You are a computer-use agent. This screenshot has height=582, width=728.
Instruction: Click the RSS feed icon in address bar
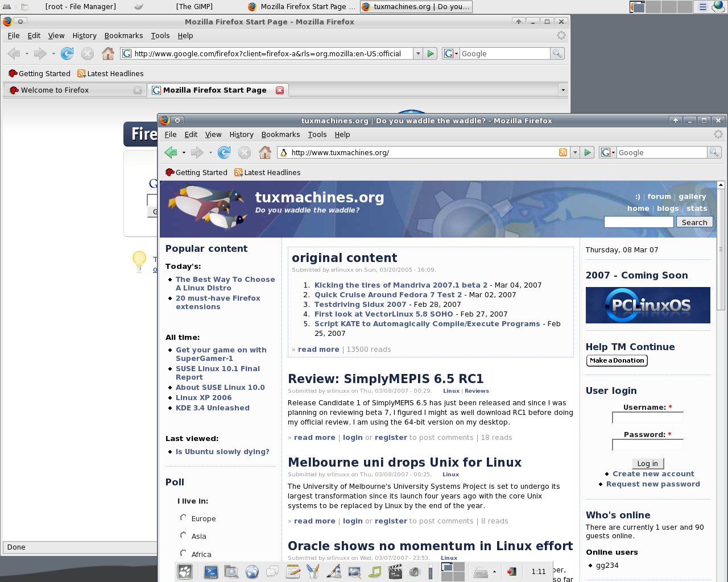pos(562,152)
